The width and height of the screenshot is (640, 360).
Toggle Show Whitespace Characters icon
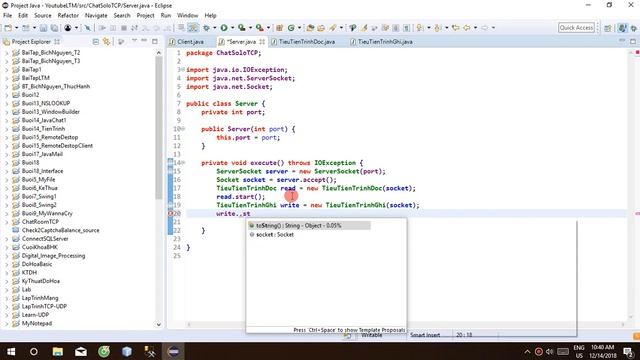pos(406,28)
